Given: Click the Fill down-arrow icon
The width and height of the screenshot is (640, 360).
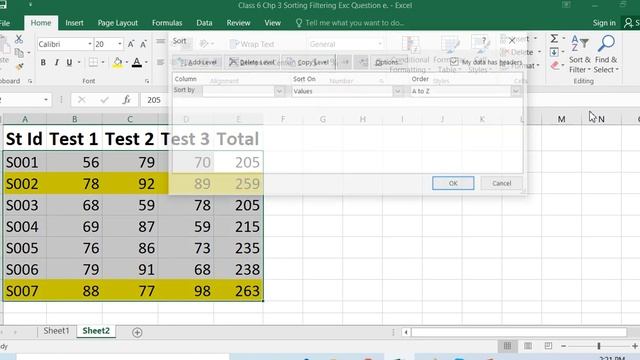Looking at the screenshot, I should (x=554, y=52).
